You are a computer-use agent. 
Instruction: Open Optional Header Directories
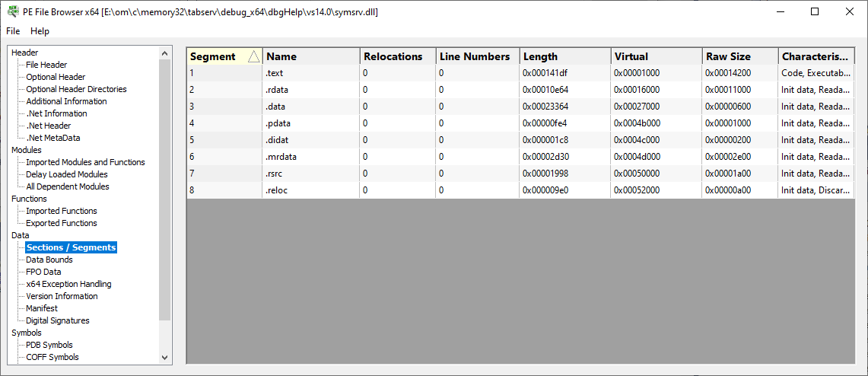click(76, 89)
